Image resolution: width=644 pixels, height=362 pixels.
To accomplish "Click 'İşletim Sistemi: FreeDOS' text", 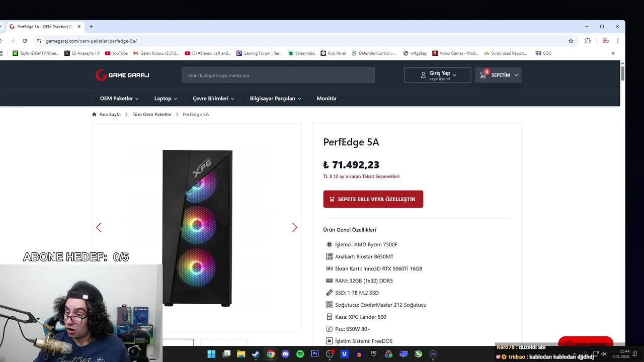I will 364,341.
